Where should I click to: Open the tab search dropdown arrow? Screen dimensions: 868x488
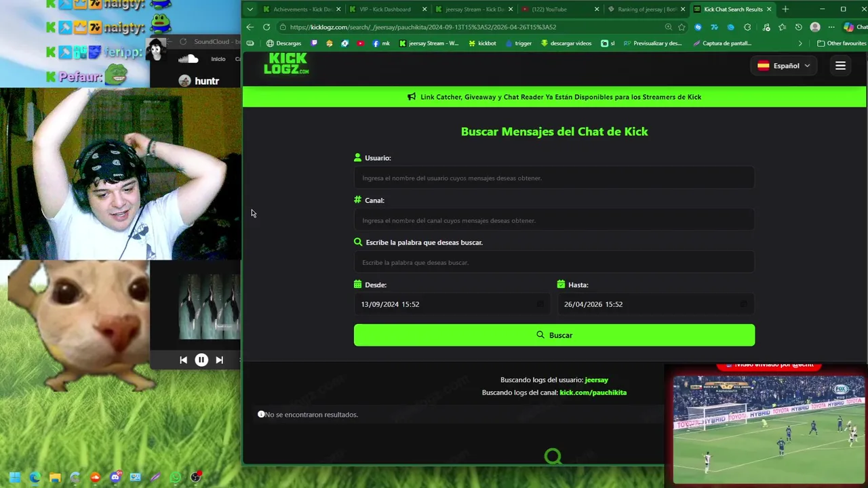coord(250,9)
